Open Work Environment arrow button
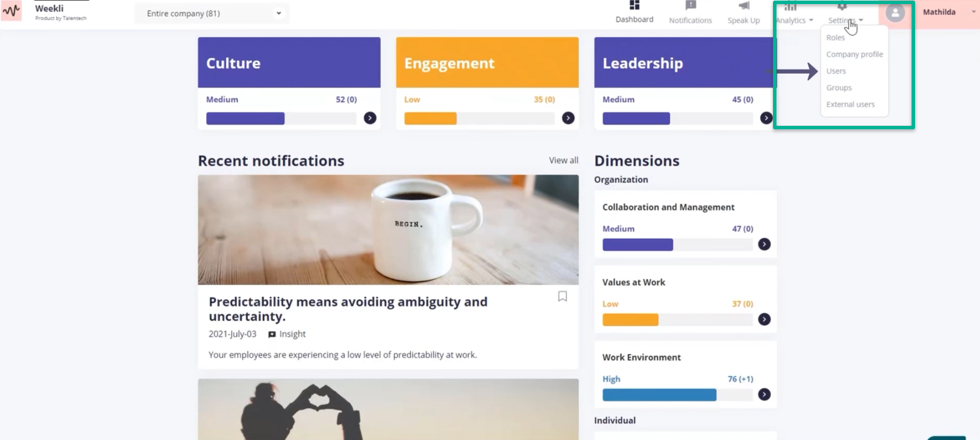 pyautogui.click(x=764, y=394)
